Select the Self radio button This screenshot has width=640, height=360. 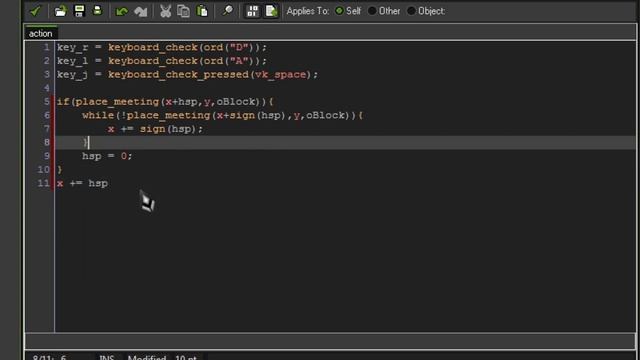(x=339, y=11)
